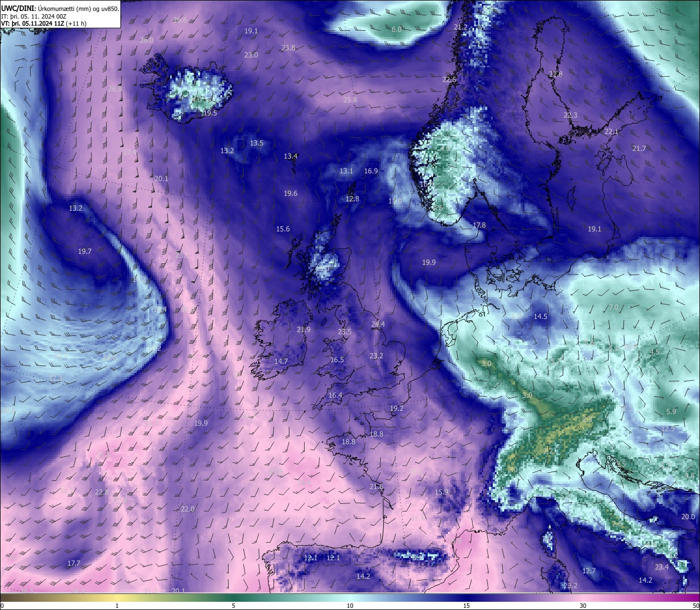The height and width of the screenshot is (610, 700).
Task: Click the 13.5 value southeast of Iceland
Action: pos(256,143)
